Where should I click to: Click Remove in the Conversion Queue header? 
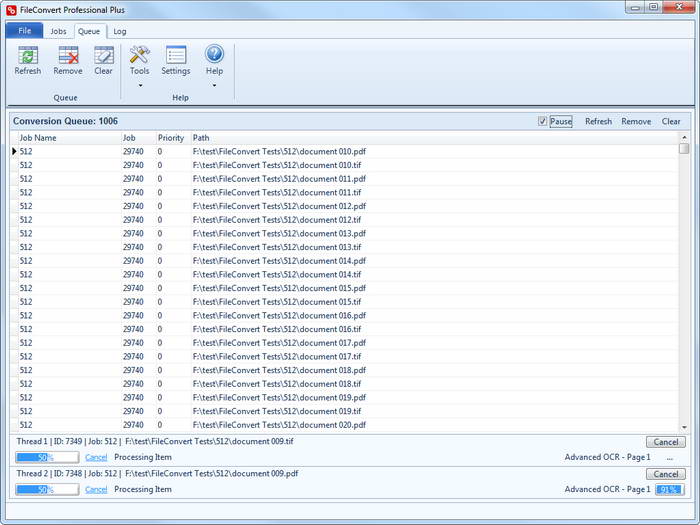point(636,121)
